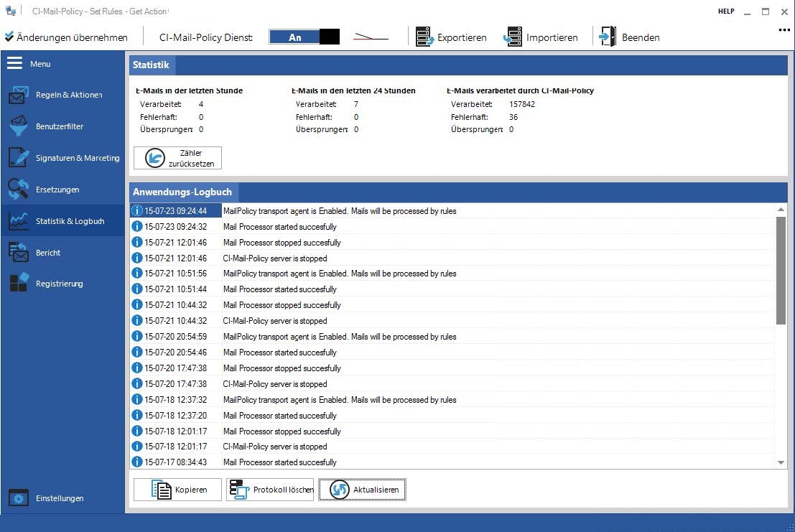Image resolution: width=795 pixels, height=532 pixels.
Task: Open the hamburger Menu icon
Action: (x=14, y=63)
